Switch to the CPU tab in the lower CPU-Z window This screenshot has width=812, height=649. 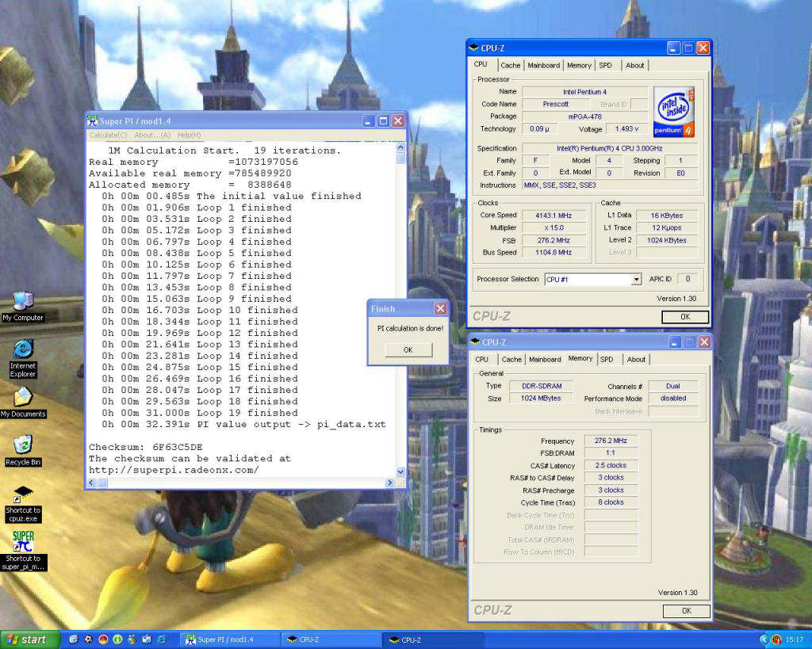coord(482,359)
